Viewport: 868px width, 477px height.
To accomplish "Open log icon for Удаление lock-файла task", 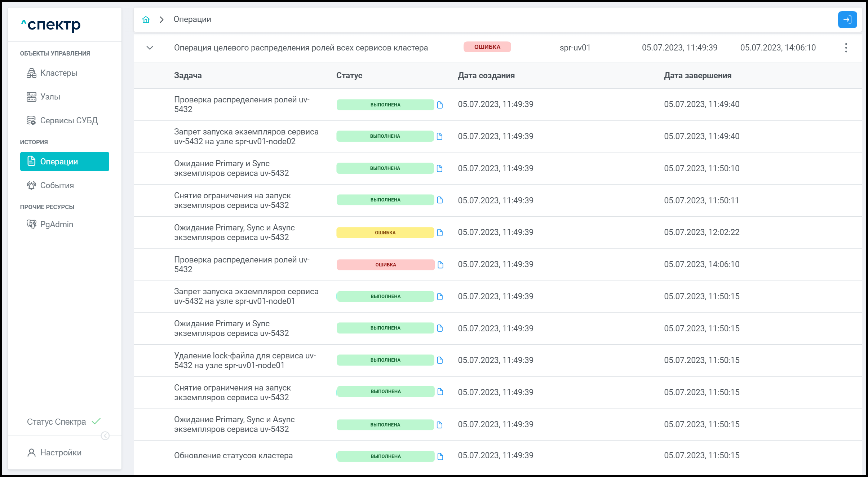I will point(440,360).
